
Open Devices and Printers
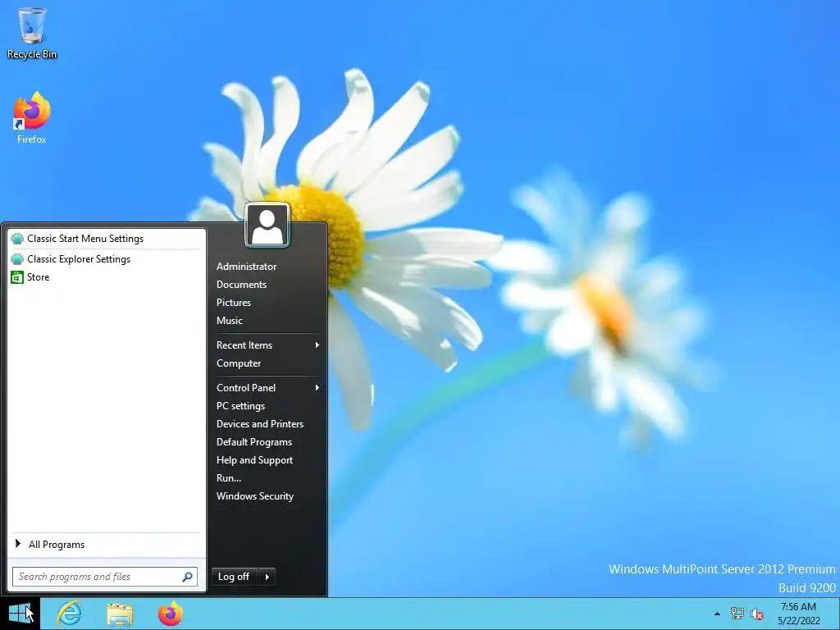pyautogui.click(x=260, y=424)
